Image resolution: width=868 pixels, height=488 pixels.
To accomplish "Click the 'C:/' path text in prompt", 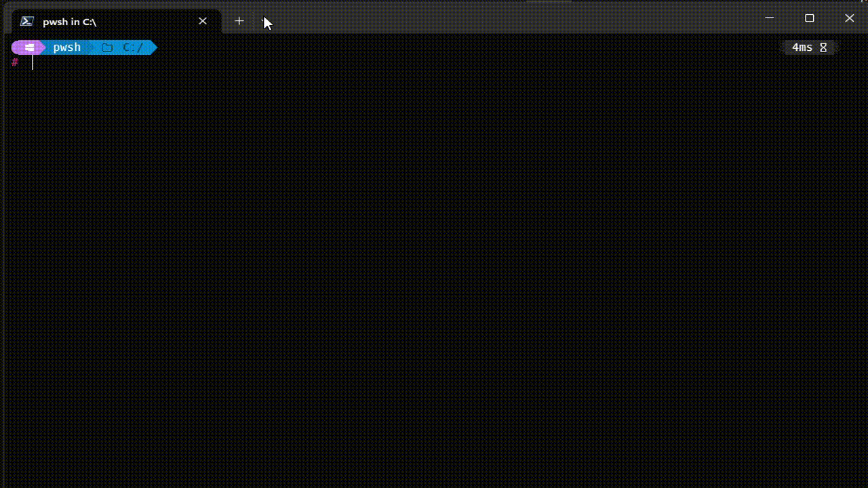I will click(x=133, y=47).
